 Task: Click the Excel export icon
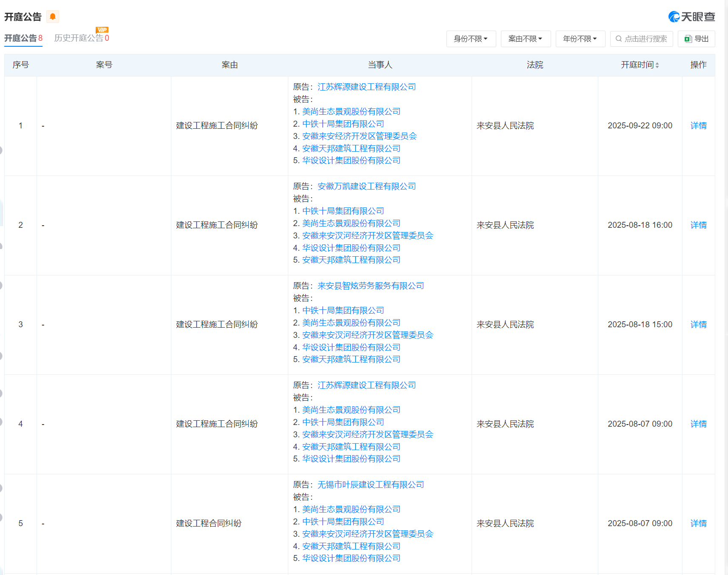(x=688, y=39)
